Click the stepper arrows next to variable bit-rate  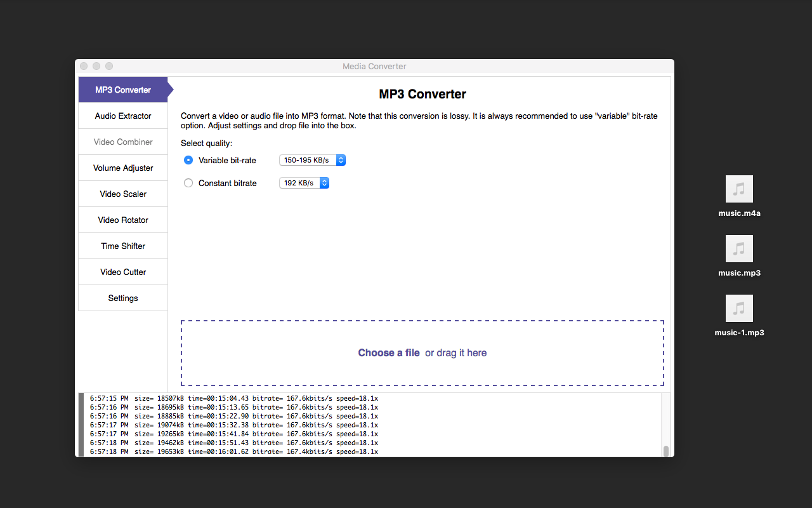pyautogui.click(x=341, y=160)
